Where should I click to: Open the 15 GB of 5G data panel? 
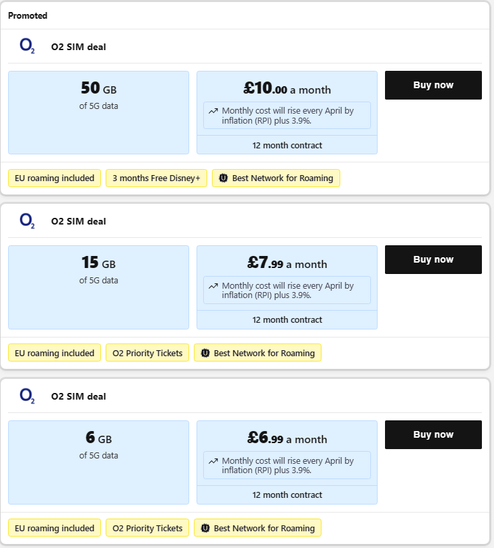click(99, 287)
